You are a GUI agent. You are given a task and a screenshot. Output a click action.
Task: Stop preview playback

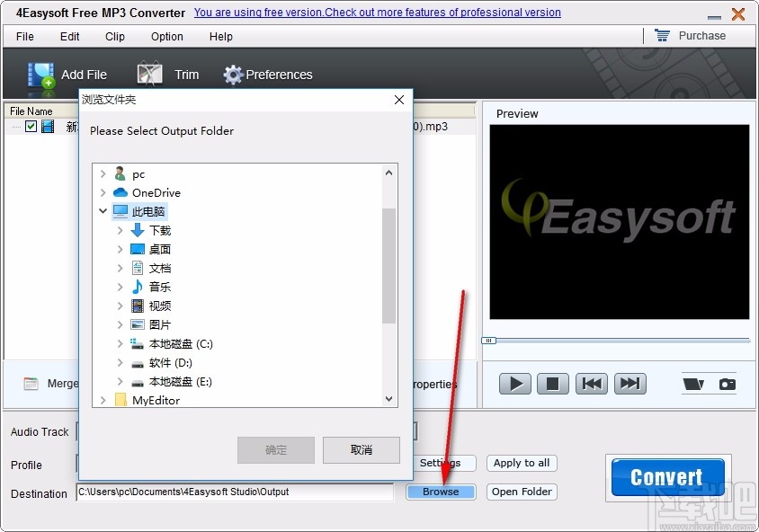coord(552,383)
